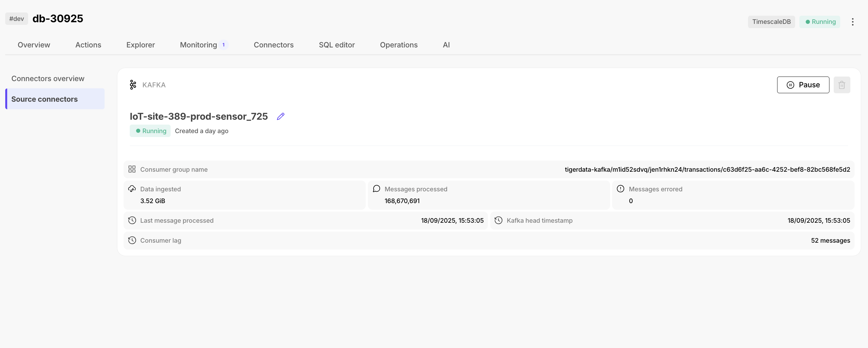
Task: Switch to the Monitoring tab
Action: 198,45
